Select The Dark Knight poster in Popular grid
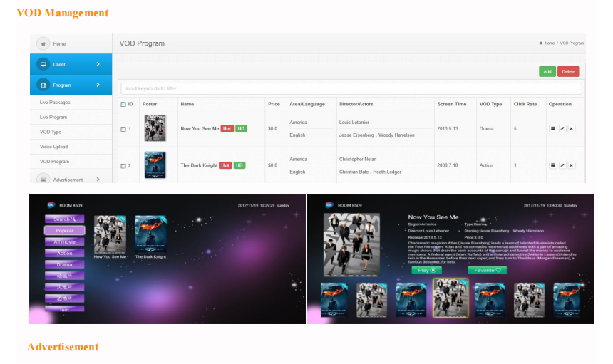The width and height of the screenshot is (613, 364). [150, 234]
